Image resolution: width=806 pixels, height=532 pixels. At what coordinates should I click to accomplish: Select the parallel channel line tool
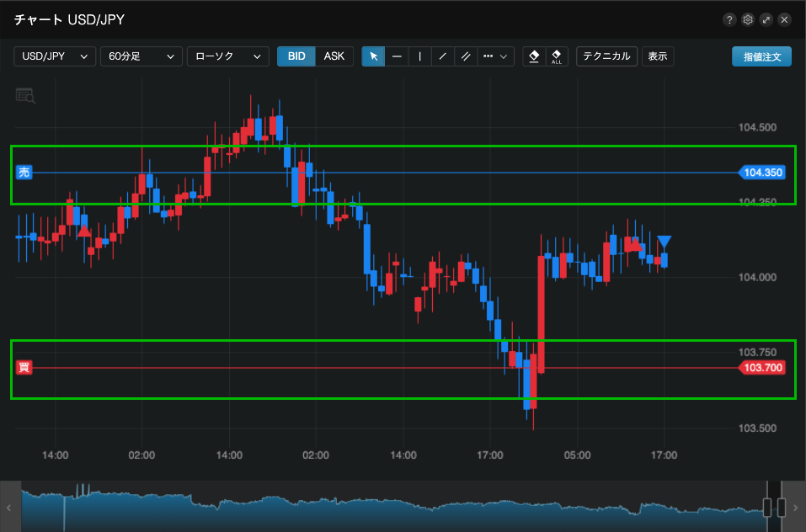click(x=465, y=56)
